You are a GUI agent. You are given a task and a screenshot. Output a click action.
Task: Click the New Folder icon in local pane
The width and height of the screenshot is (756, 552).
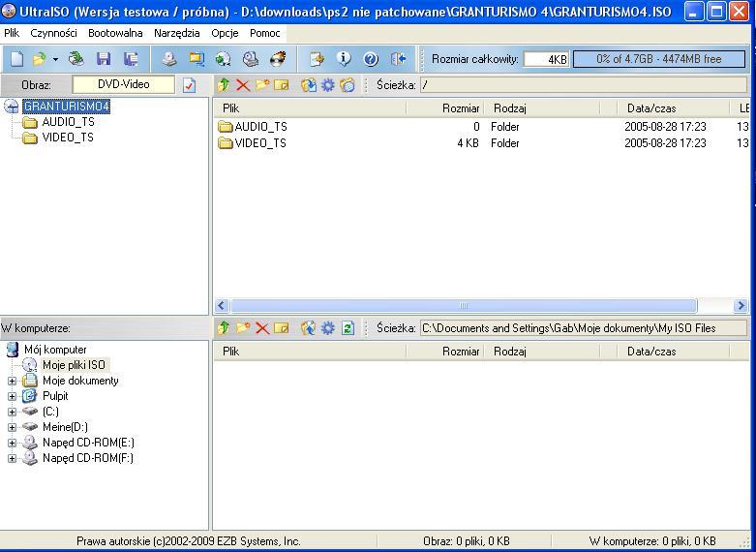(x=243, y=328)
